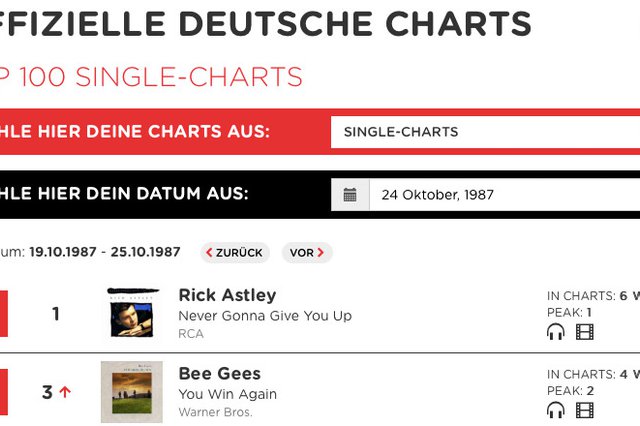
Task: Click the Bee Gees single cover thumbnail
Action: 132,392
